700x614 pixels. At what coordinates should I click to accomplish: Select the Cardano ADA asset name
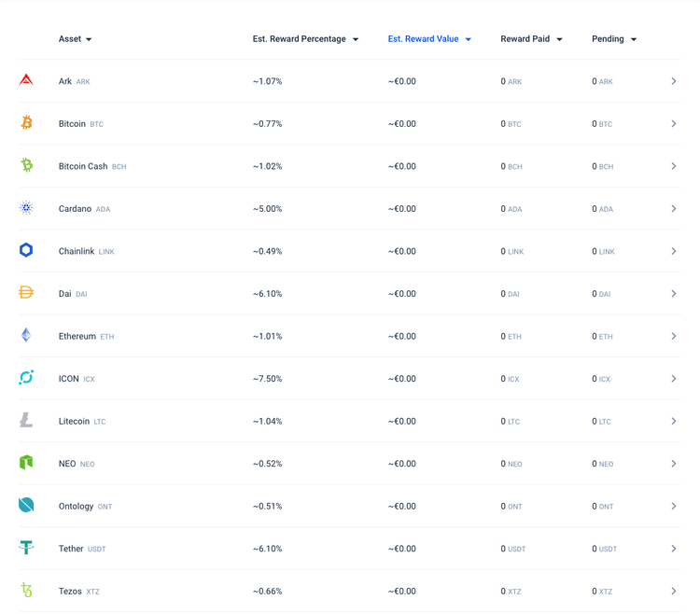tap(84, 209)
